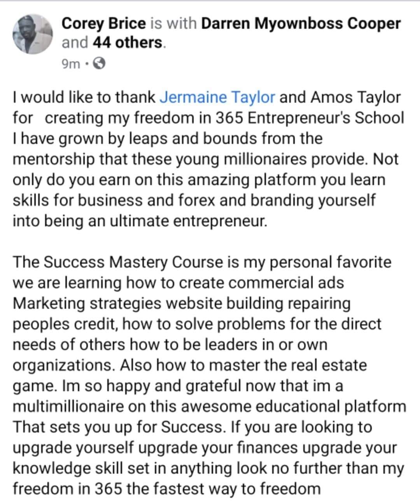Open Darren Myownboss Cooper's tagged profile
The height and width of the screenshot is (504, 420).
tap(301, 24)
